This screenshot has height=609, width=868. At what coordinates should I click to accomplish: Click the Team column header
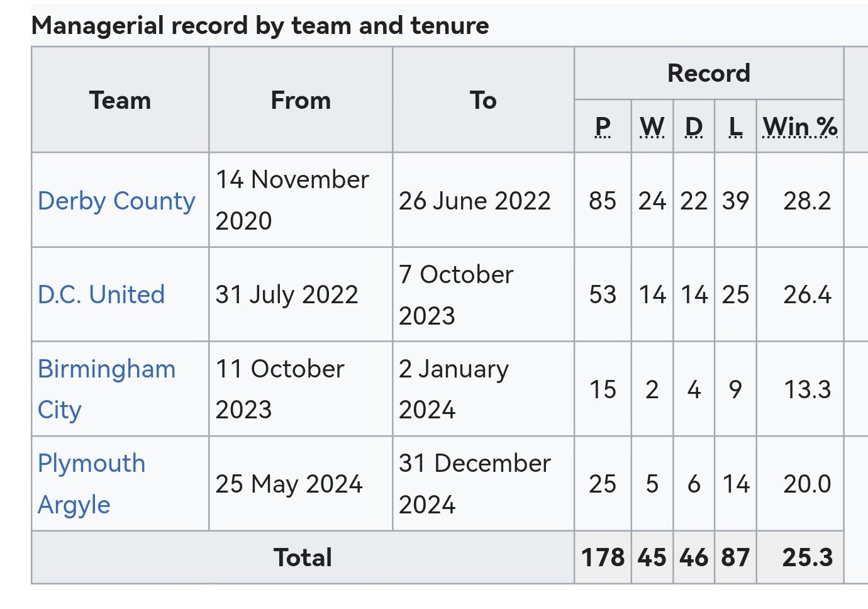click(x=120, y=100)
